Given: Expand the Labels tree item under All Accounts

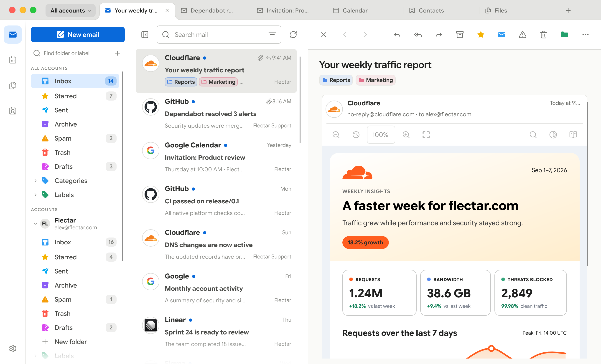Looking at the screenshot, I should coord(35,195).
